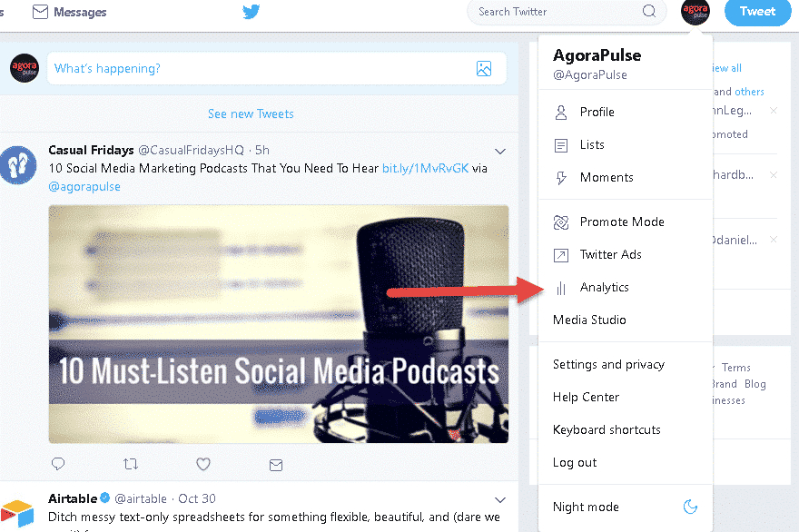Expand the Casual Fridays tweet options chevron
The image size is (799, 532).
click(x=500, y=152)
